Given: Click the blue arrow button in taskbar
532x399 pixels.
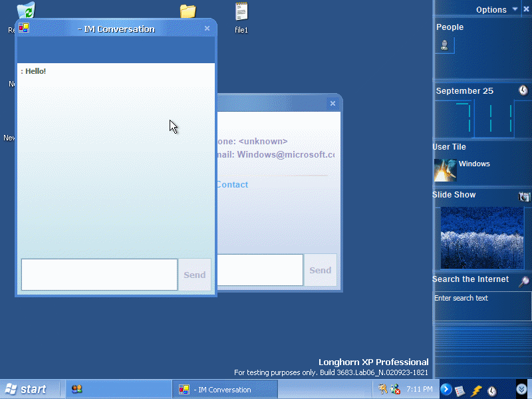Looking at the screenshot, I should [446, 389].
